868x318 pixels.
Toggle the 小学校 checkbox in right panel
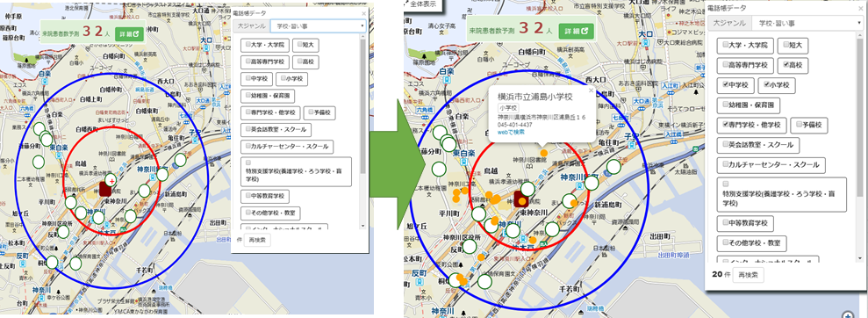pyautogui.click(x=767, y=84)
